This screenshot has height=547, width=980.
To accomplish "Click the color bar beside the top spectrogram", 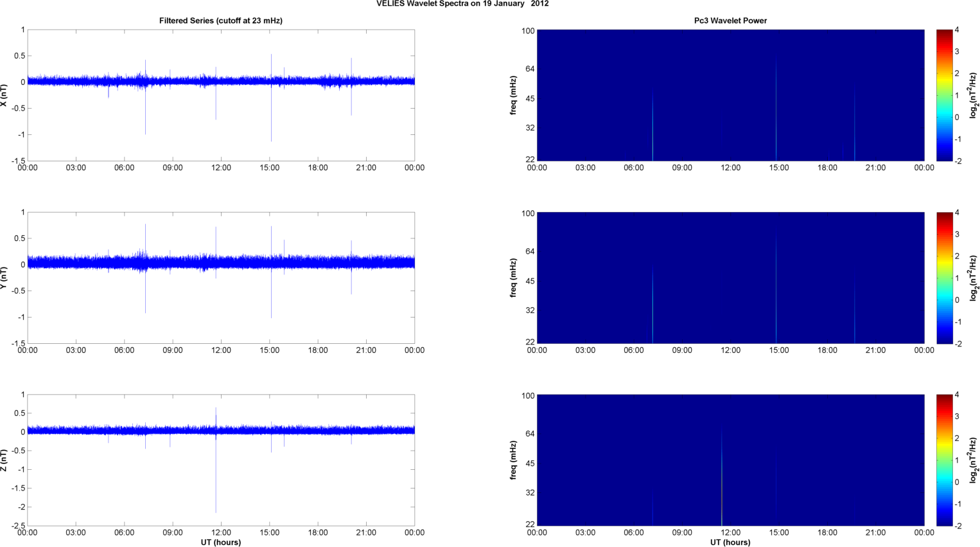I will [x=944, y=95].
